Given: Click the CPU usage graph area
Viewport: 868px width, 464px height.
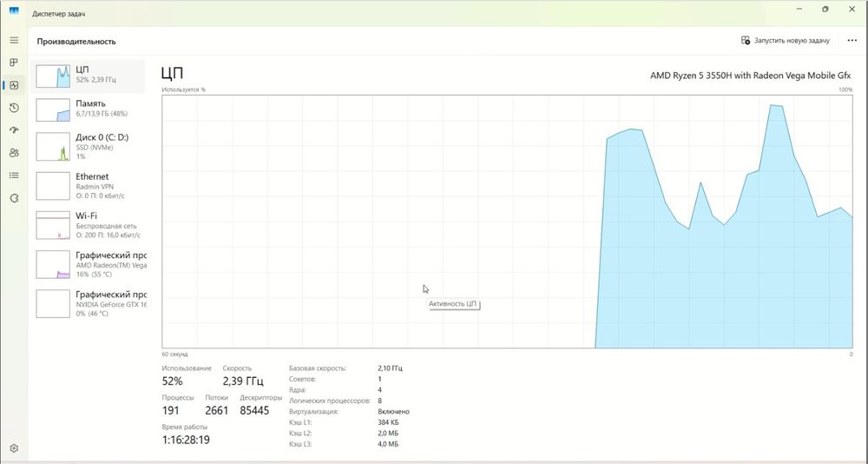Looking at the screenshot, I should (507, 222).
